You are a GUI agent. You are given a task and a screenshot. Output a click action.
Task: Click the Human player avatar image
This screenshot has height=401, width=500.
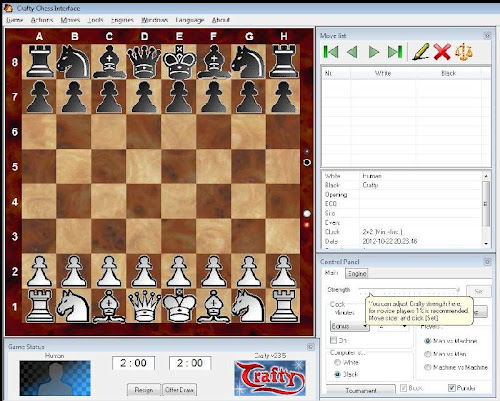click(x=55, y=378)
